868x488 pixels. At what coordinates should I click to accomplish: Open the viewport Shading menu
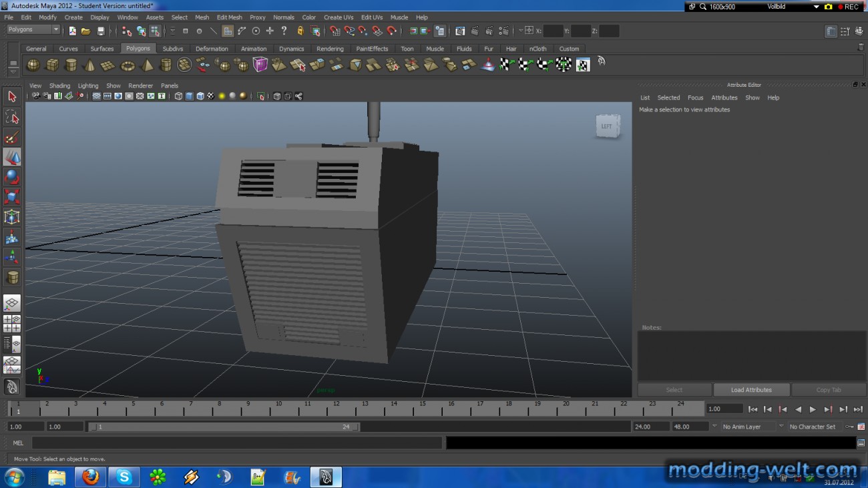point(59,85)
